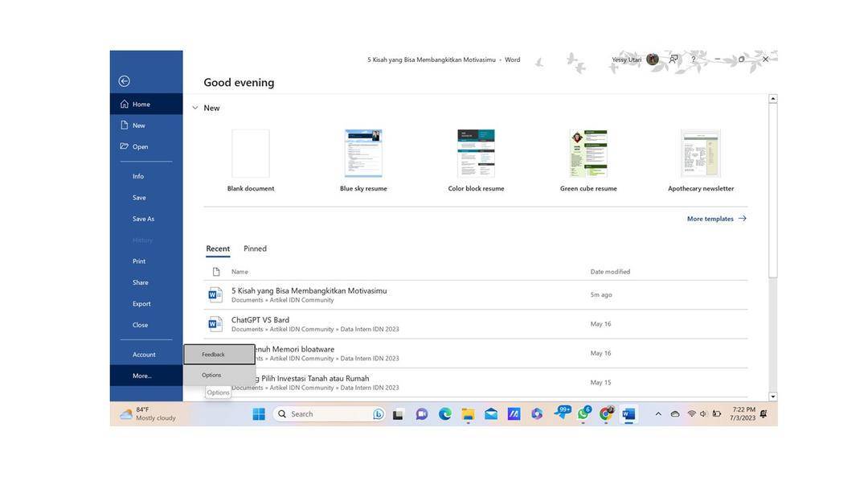
Task: Open the Info page
Action: click(x=146, y=176)
